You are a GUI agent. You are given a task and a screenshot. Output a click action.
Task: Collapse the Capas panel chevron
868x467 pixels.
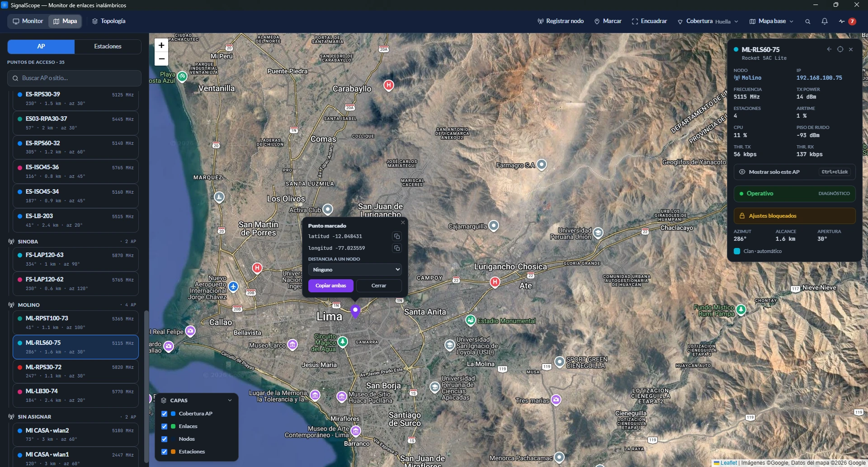click(x=230, y=400)
